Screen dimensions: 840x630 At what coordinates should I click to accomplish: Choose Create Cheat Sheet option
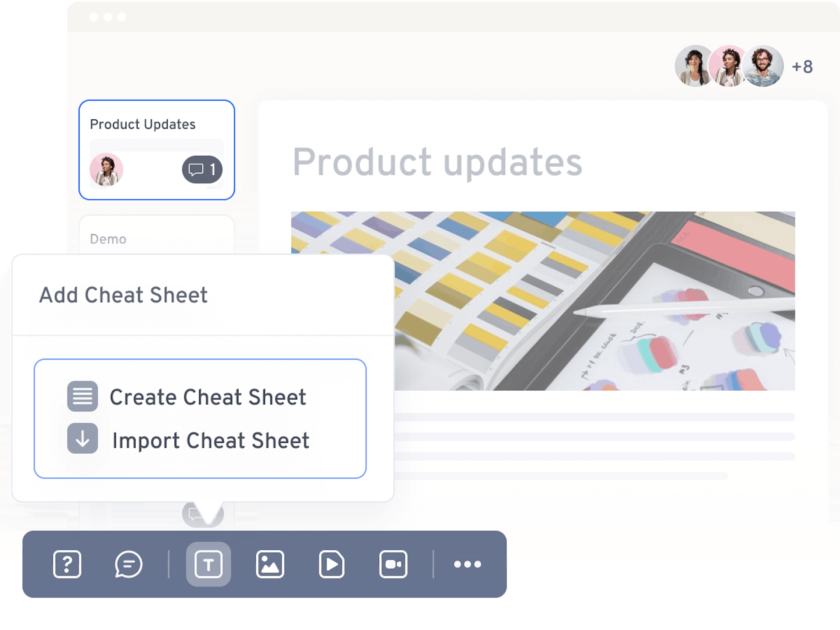[x=208, y=397]
